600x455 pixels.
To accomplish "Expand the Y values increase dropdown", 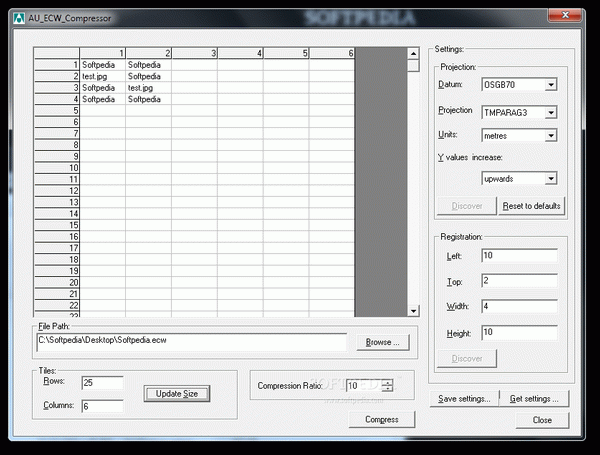I will coord(550,179).
